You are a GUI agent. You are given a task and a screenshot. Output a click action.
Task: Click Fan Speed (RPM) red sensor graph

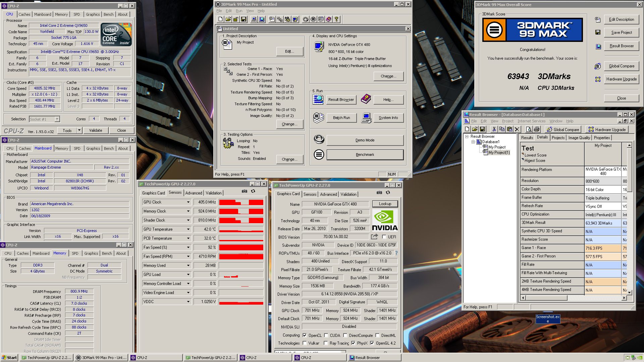241,256
